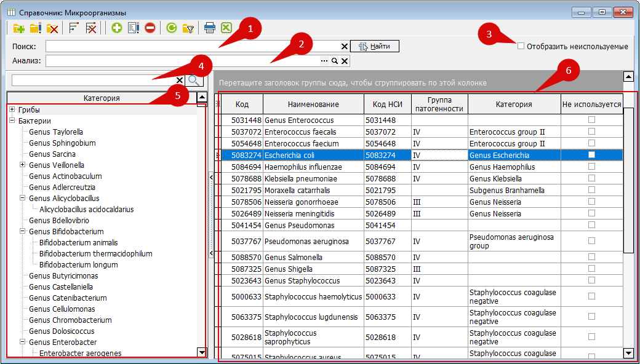Clear the Анализ field with its X
Screen dimensions: 640x364
(x=344, y=61)
